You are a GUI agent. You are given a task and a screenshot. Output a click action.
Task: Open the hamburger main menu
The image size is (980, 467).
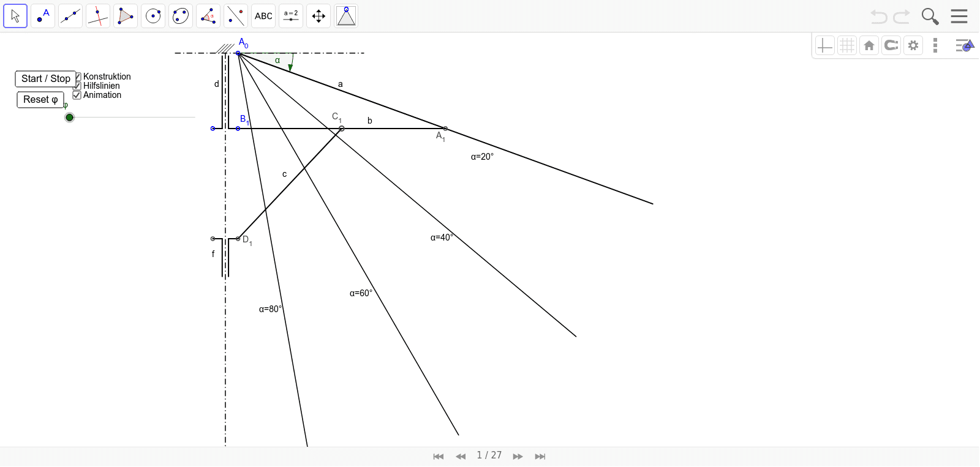coord(959,17)
